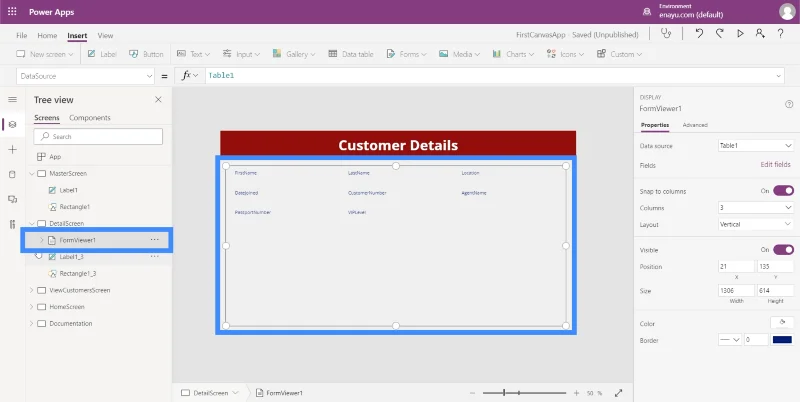Toggle the hamburger menu in left rail
This screenshot has width=800, height=402.
click(x=13, y=99)
